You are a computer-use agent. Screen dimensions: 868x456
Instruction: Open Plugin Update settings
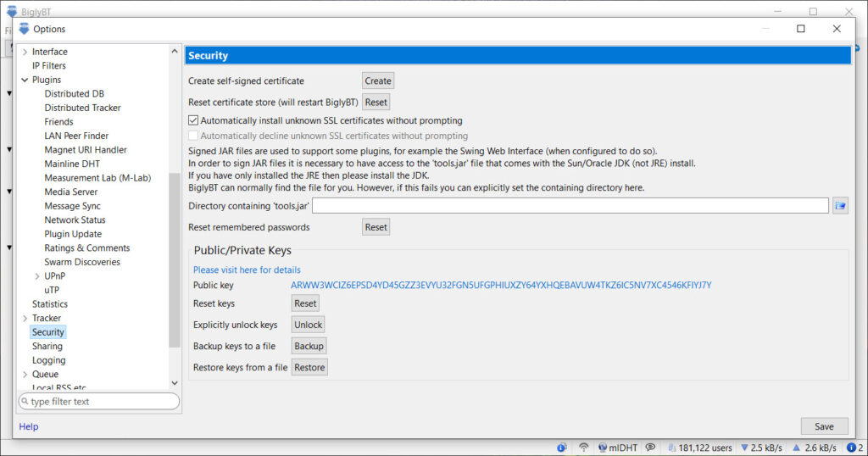pyautogui.click(x=73, y=234)
